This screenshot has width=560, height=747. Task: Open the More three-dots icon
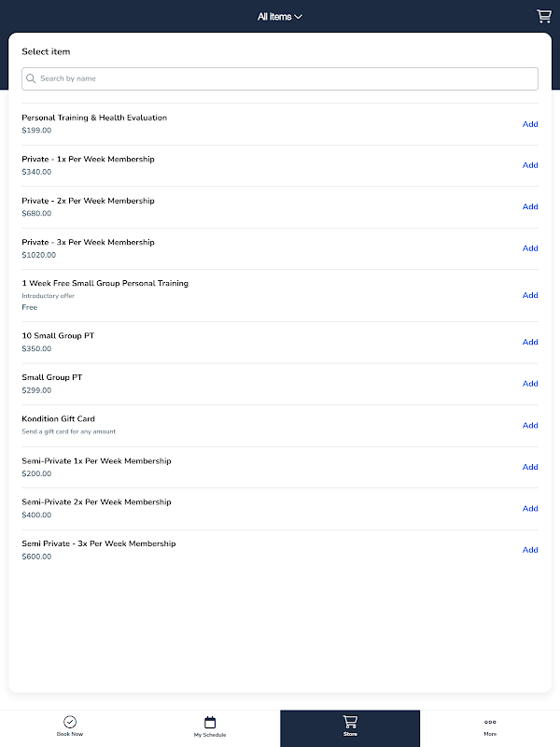coord(490,722)
